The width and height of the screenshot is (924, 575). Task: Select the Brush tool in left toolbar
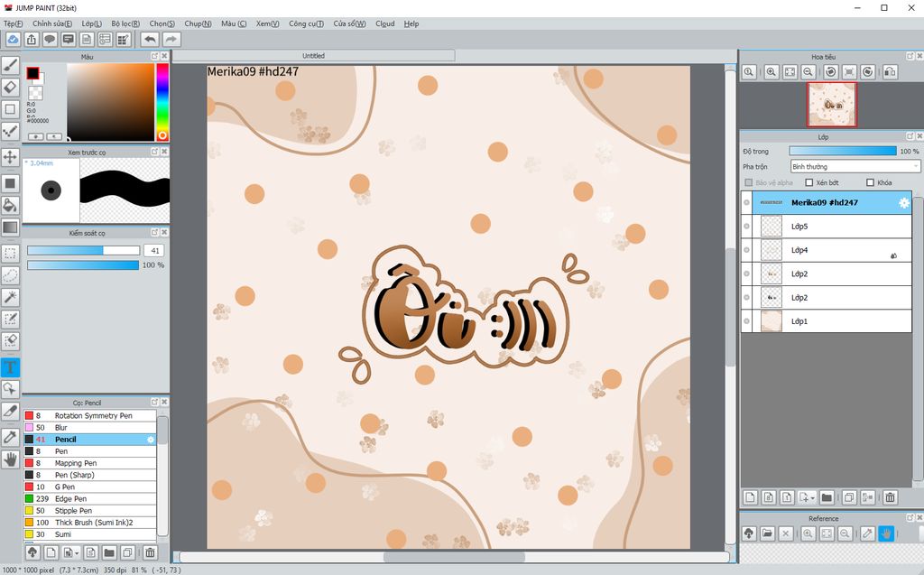(x=10, y=66)
